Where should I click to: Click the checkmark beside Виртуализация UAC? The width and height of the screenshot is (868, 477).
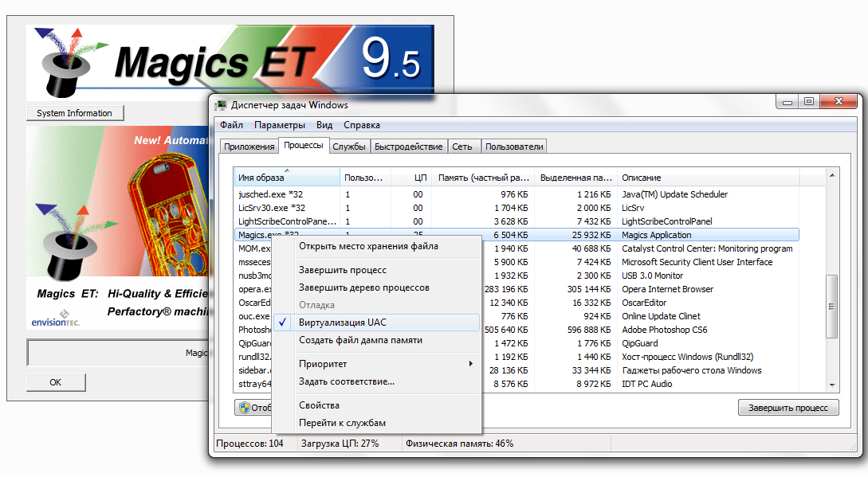[x=282, y=322]
